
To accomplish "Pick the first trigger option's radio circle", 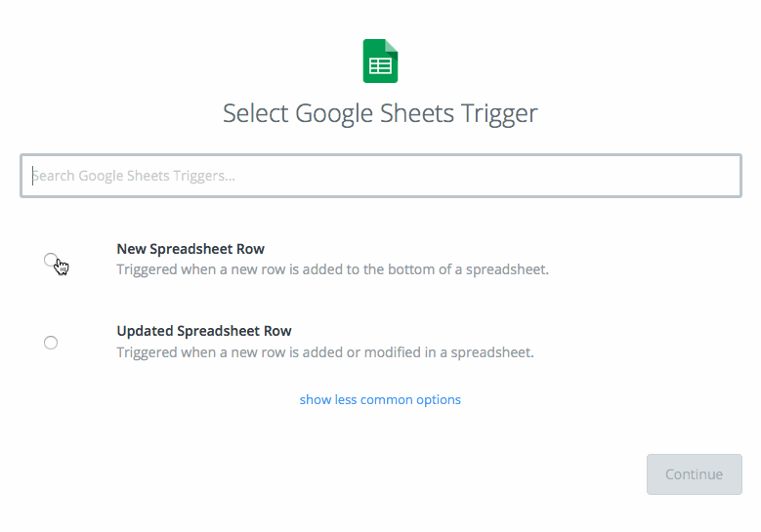I will coord(51,260).
